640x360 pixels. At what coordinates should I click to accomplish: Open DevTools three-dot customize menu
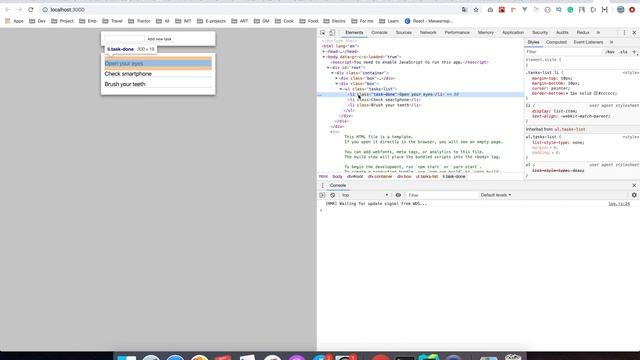tap(624, 33)
